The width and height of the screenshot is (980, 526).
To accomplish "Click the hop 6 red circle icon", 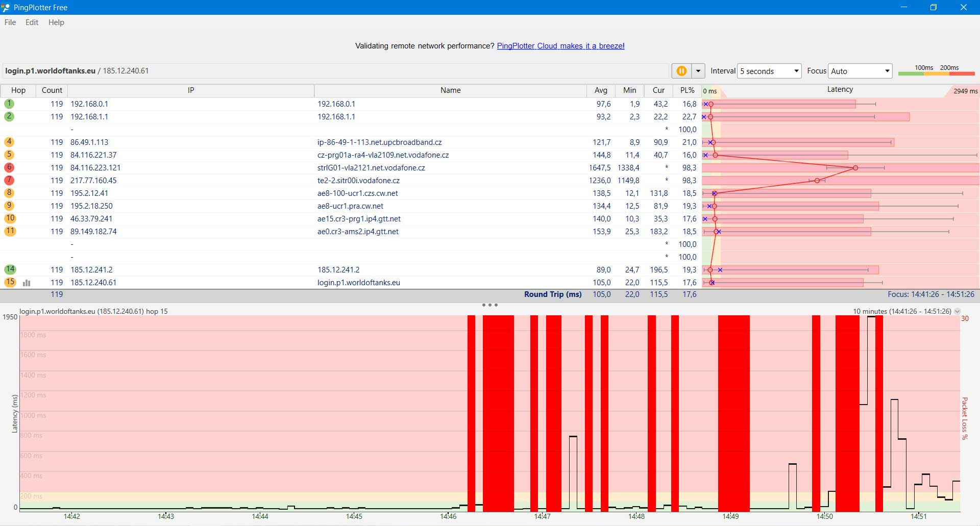I will pos(9,167).
